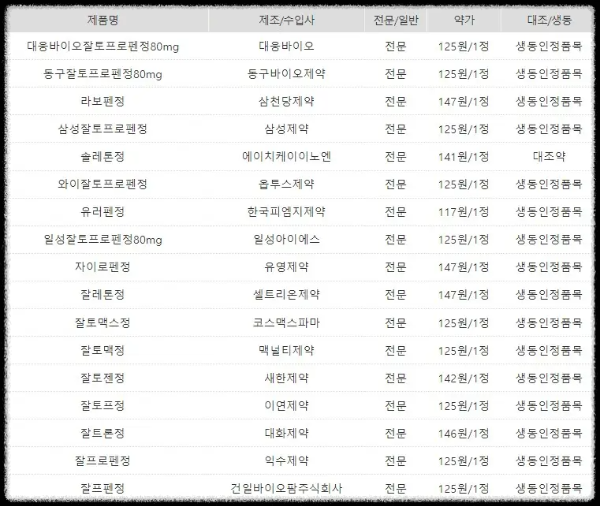Select product 유러펜정

(x=103, y=212)
